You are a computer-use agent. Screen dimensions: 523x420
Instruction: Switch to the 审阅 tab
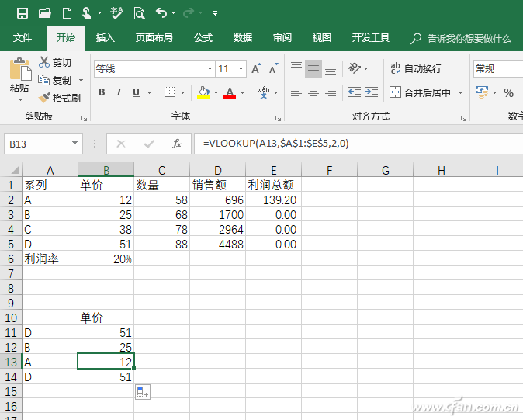point(282,38)
